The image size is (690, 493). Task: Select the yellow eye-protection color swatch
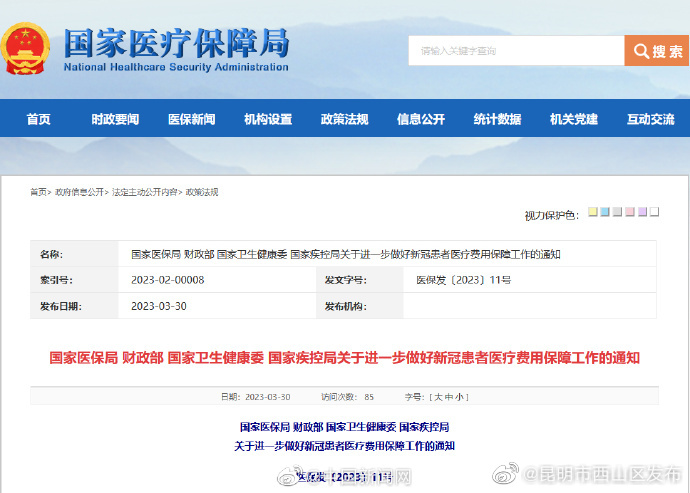(593, 212)
